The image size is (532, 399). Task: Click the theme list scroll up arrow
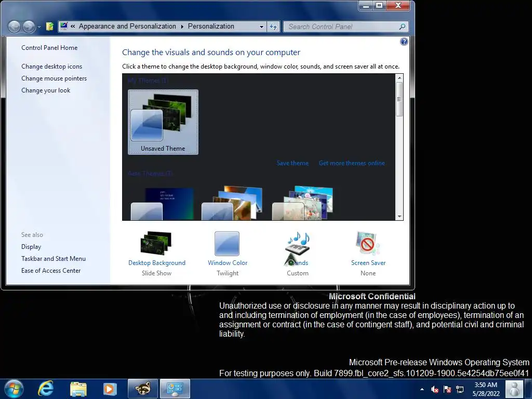[400, 78]
